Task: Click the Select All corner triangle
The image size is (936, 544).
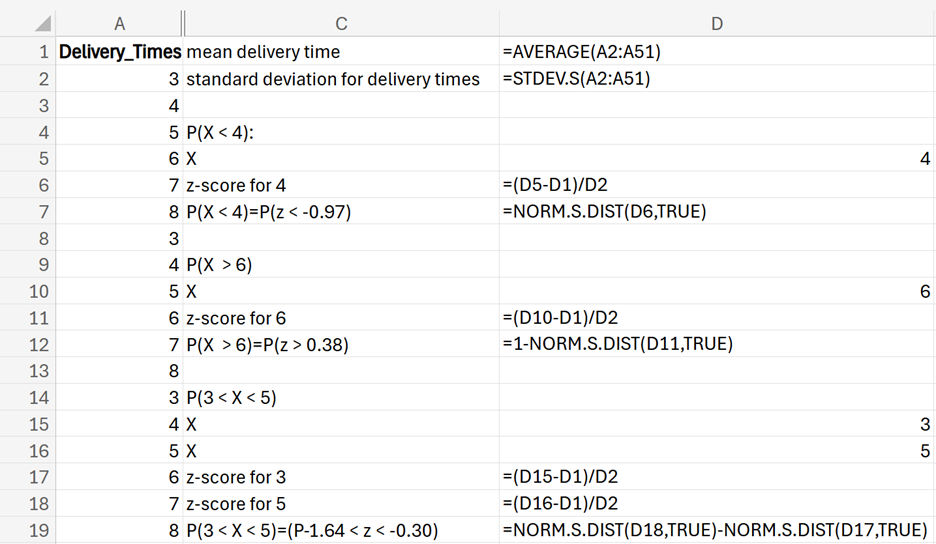Action: [x=41, y=24]
